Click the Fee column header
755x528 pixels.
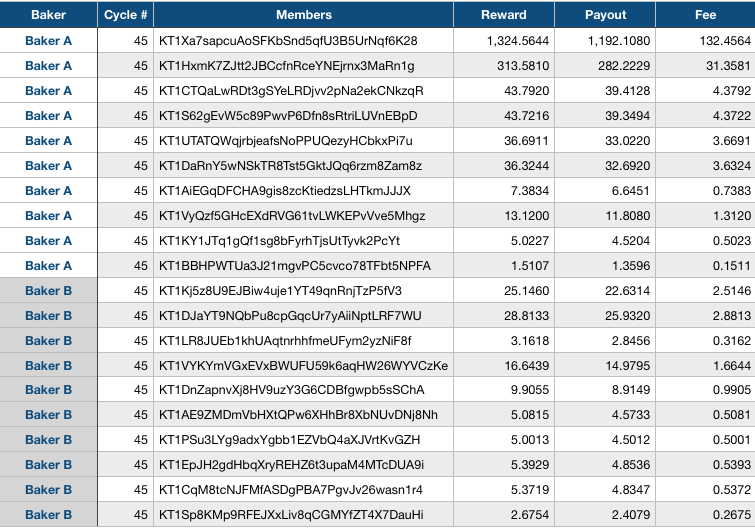click(x=705, y=14)
